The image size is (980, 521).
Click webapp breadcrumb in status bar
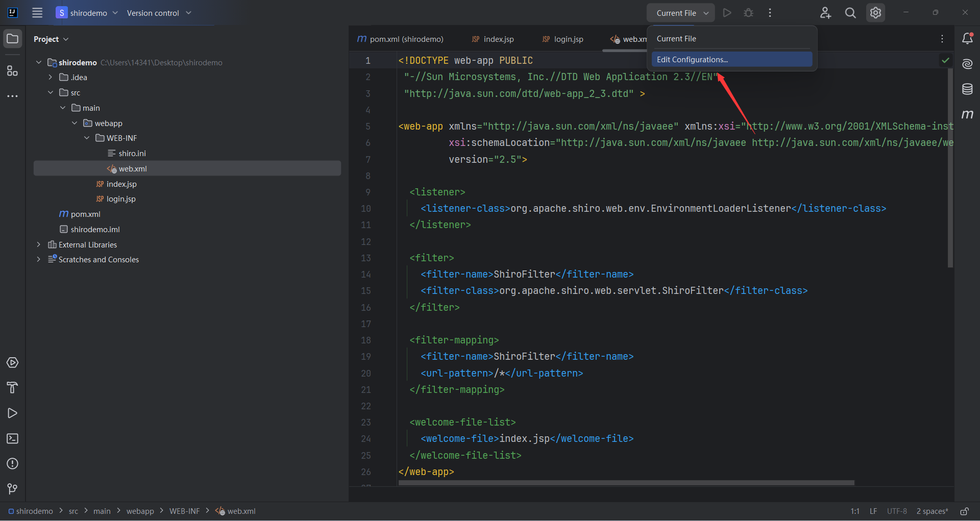pyautogui.click(x=140, y=511)
